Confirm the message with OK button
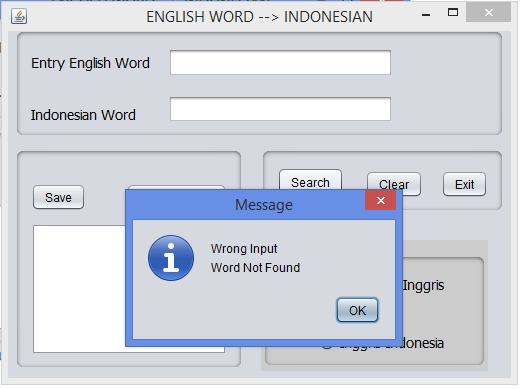The height and width of the screenshot is (389, 521). (x=357, y=310)
